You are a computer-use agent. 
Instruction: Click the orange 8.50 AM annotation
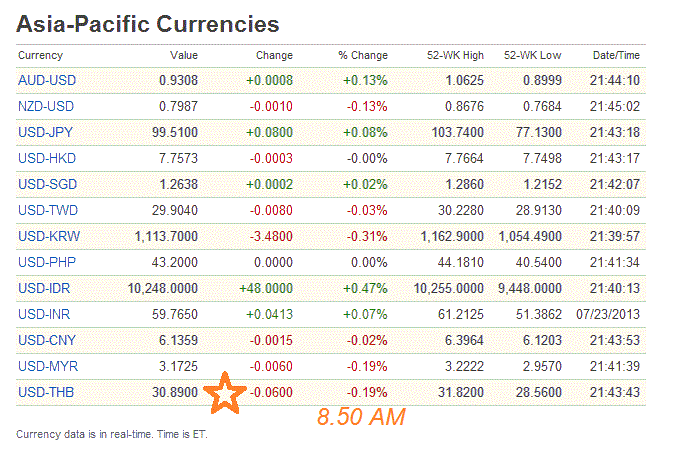361,417
